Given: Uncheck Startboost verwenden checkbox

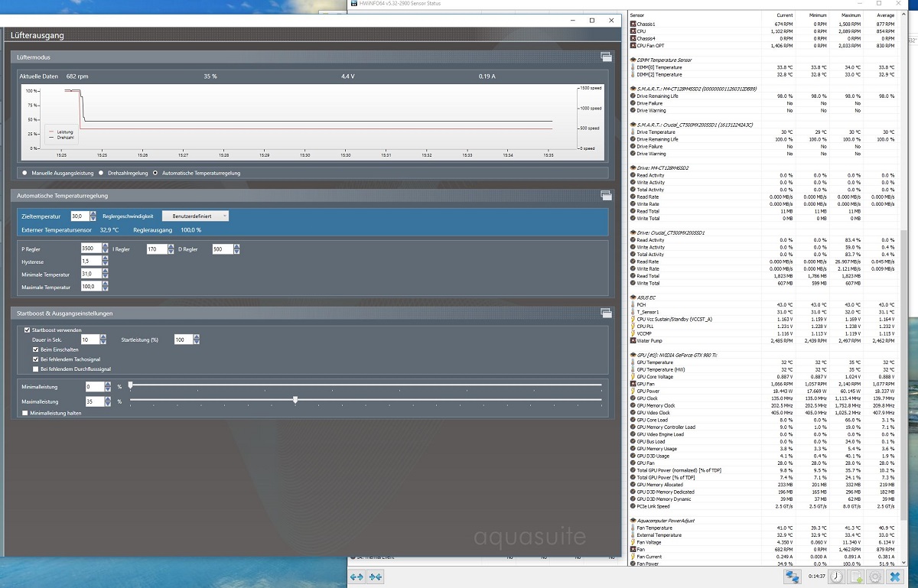Looking at the screenshot, I should [28, 330].
